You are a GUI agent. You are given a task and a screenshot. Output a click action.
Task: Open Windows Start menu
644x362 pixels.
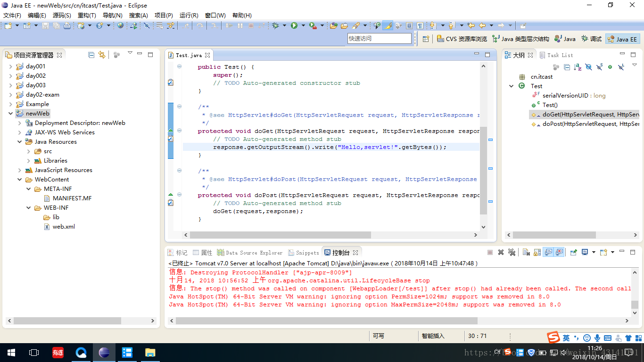(11, 353)
